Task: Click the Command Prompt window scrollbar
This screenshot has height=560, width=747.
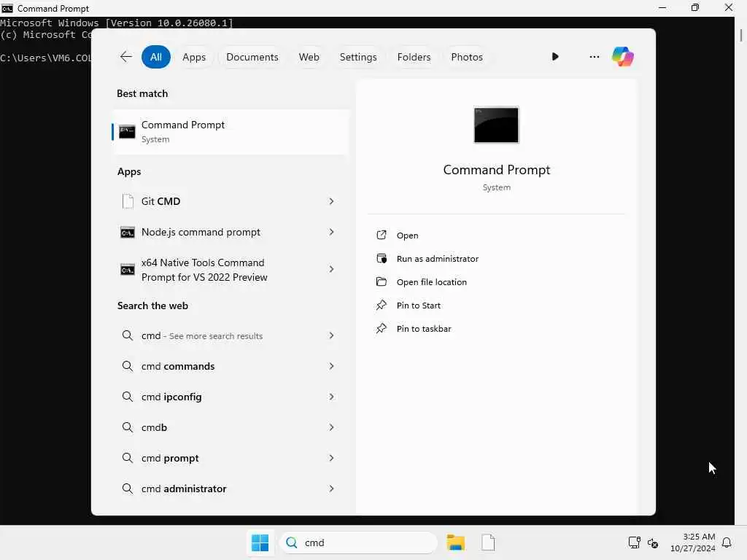Action: [x=741, y=36]
